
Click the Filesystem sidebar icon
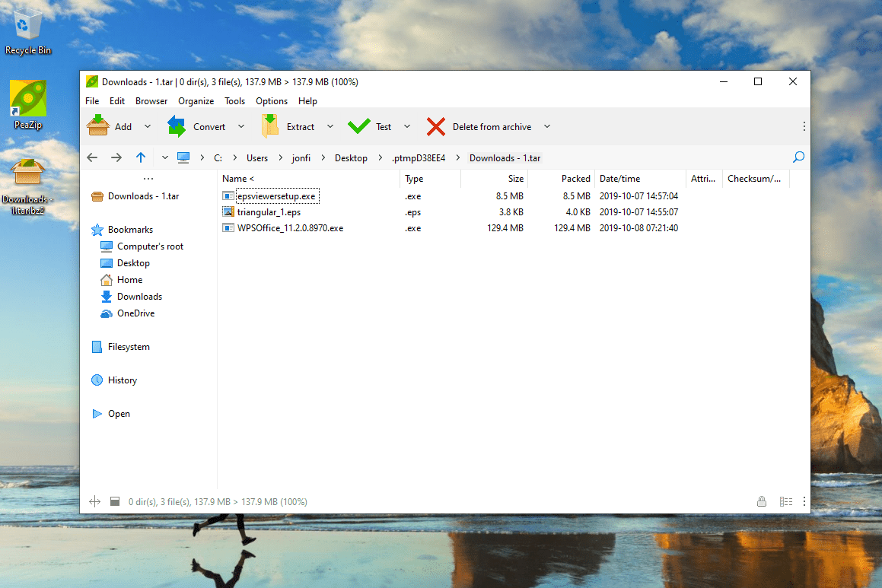click(x=97, y=347)
